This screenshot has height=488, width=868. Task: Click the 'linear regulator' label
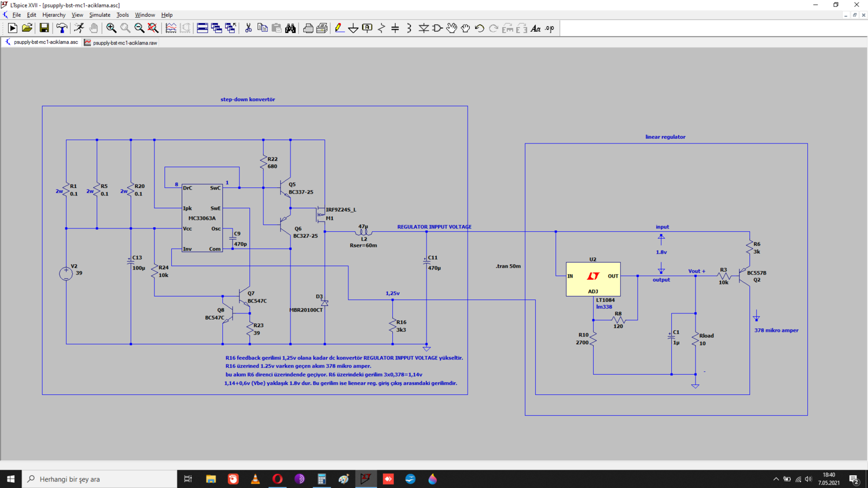coord(665,137)
